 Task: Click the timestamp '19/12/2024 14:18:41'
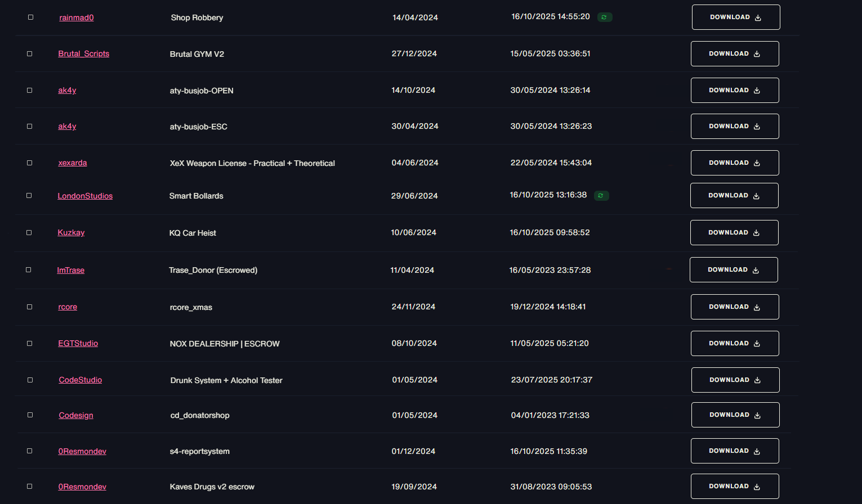point(548,307)
